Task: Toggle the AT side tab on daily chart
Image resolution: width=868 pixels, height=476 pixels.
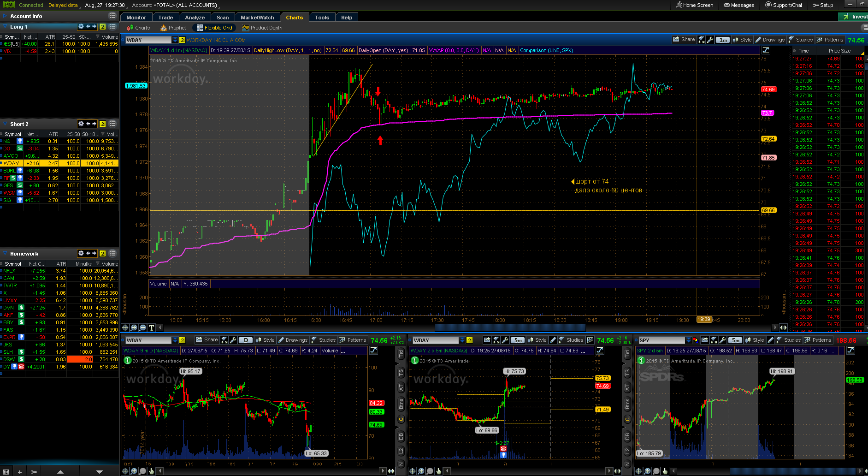Action: tap(401, 387)
